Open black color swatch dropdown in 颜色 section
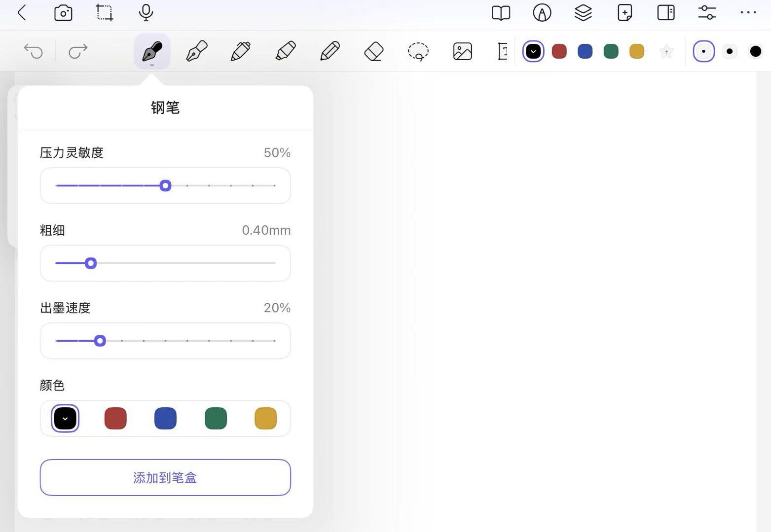 pos(65,419)
